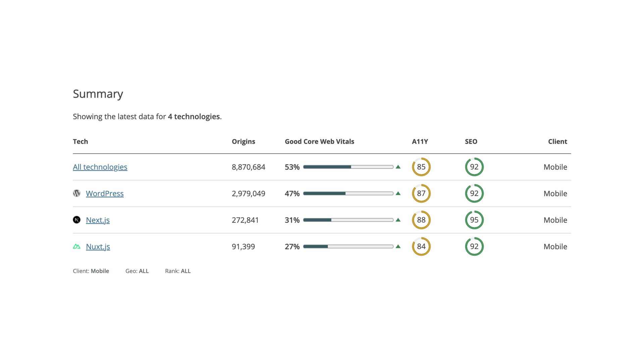Click the Next.js A11Y score 88 gauge
The image size is (644, 362).
(x=421, y=220)
